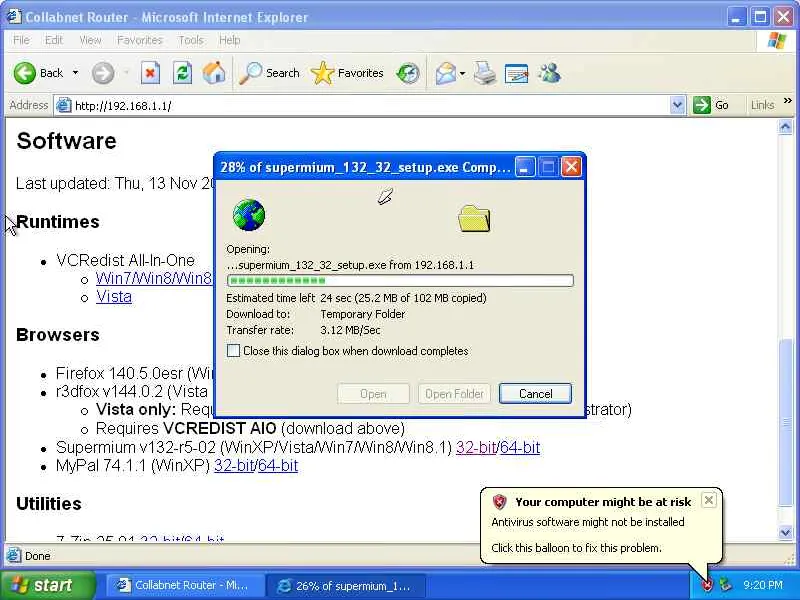Click the address URL input field
The image size is (800, 600).
coord(370,106)
